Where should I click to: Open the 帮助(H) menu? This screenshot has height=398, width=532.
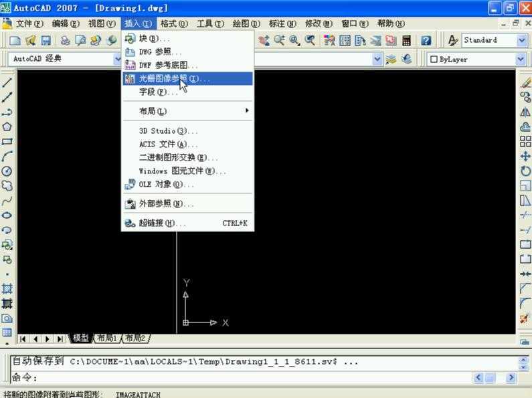391,23
